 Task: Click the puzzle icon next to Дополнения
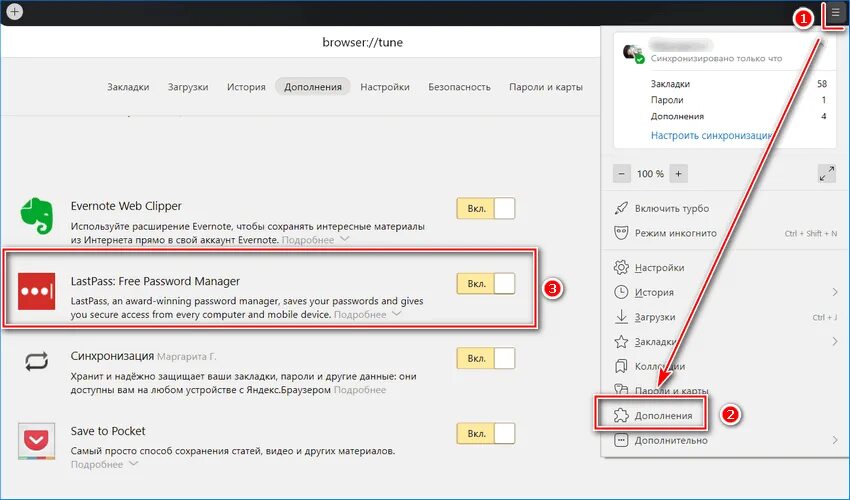tap(621, 415)
